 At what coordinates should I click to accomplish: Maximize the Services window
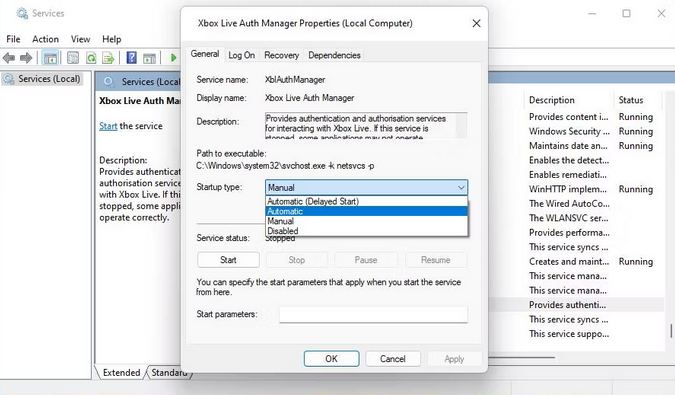(x=626, y=14)
